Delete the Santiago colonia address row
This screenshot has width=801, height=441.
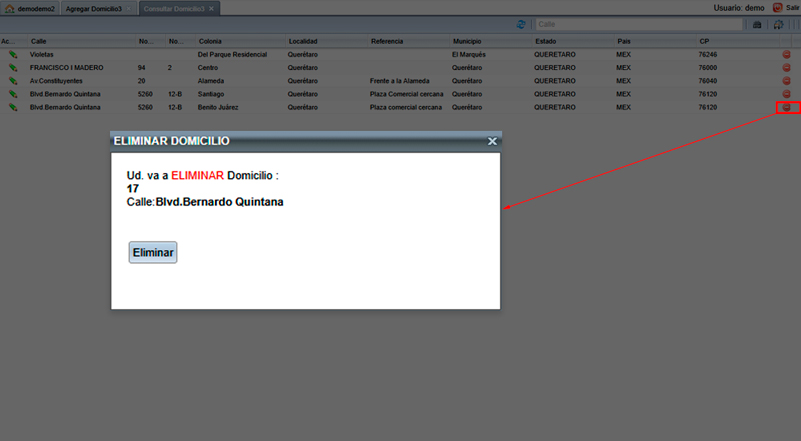786,93
